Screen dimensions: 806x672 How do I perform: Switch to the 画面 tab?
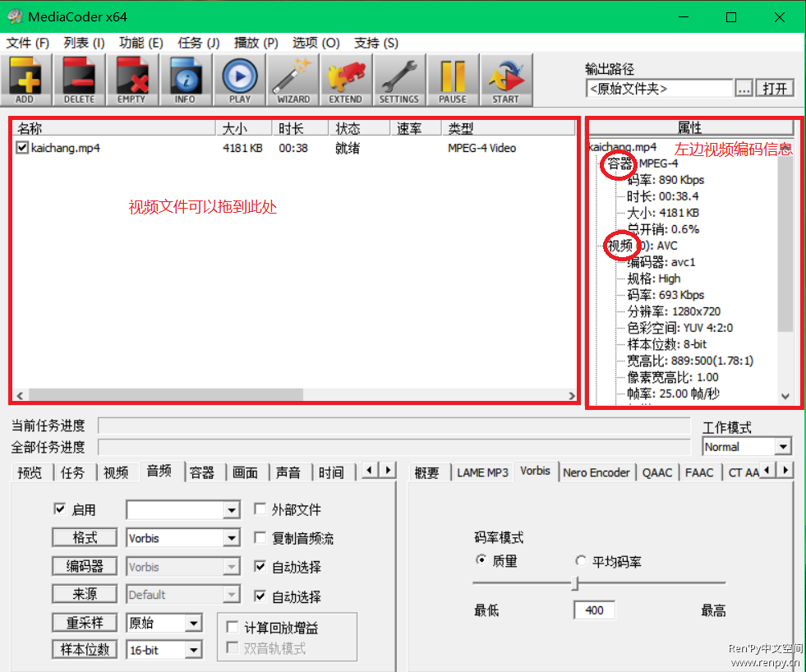(x=245, y=472)
